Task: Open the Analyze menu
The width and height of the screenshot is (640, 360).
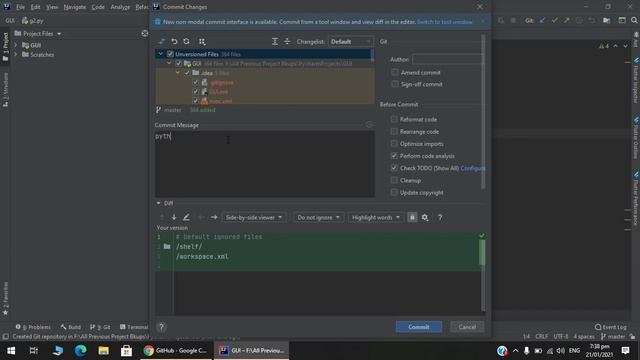Action: (120, 7)
